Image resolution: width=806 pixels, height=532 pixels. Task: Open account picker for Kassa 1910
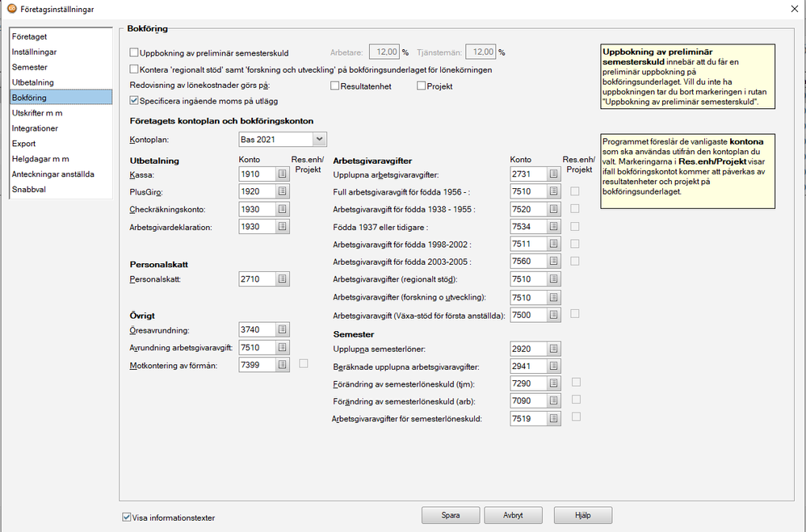pyautogui.click(x=282, y=174)
